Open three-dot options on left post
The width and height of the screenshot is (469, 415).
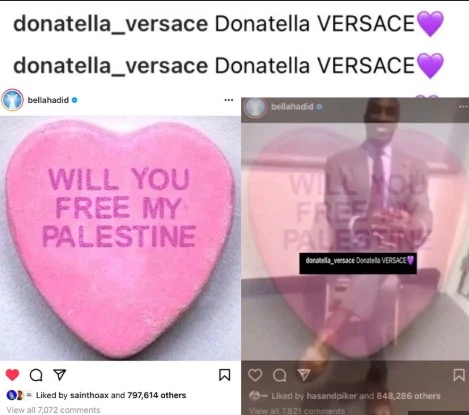point(229,100)
